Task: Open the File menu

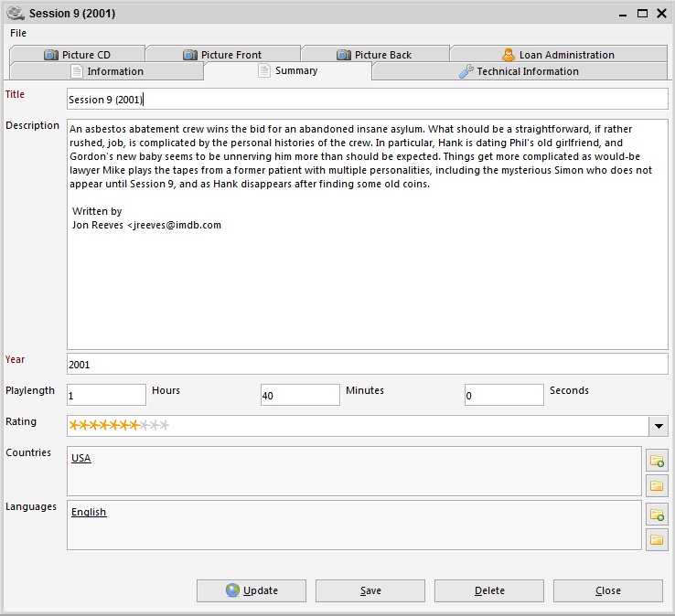Action: tap(18, 33)
